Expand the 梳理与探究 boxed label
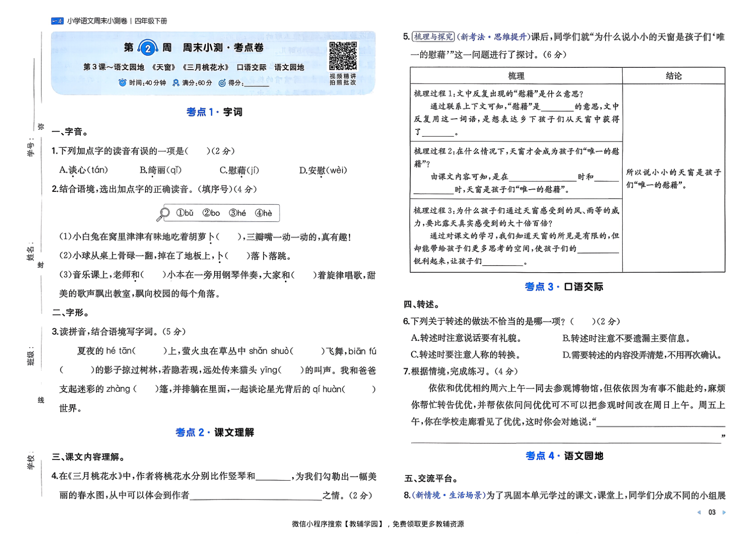 pyautogui.click(x=432, y=36)
